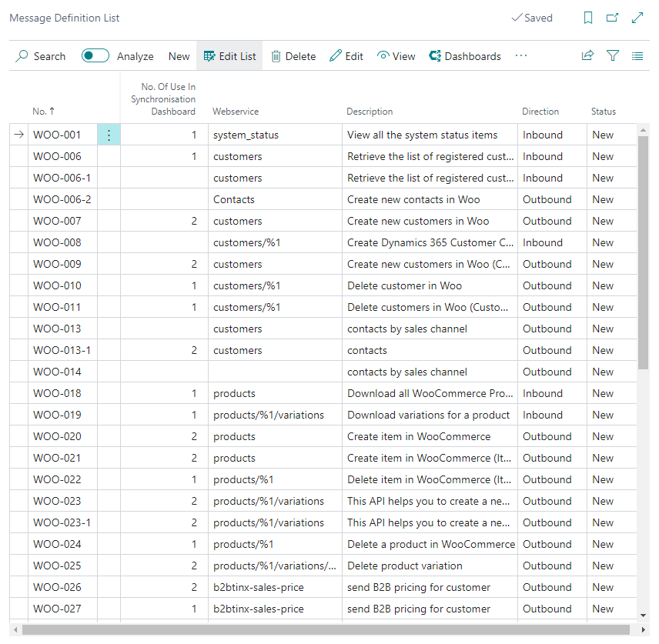Open record WOO-027

point(57,609)
